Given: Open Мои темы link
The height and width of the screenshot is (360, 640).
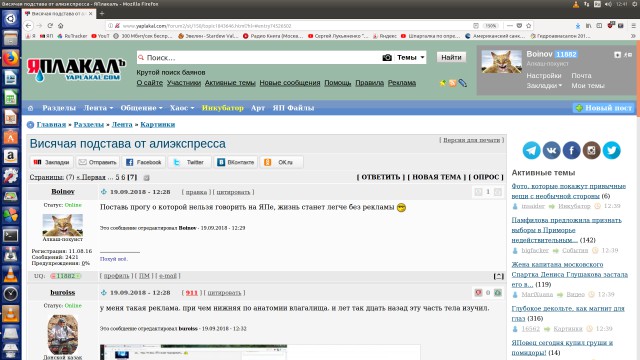Looking at the screenshot, I should (x=588, y=86).
